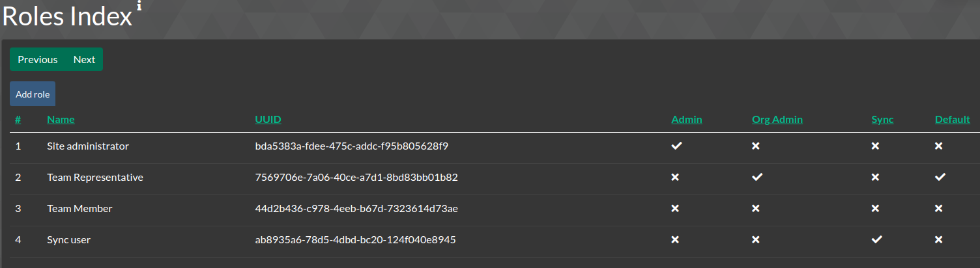This screenshot has height=268, width=980.
Task: Go to the Previous page
Action: coord(38,59)
